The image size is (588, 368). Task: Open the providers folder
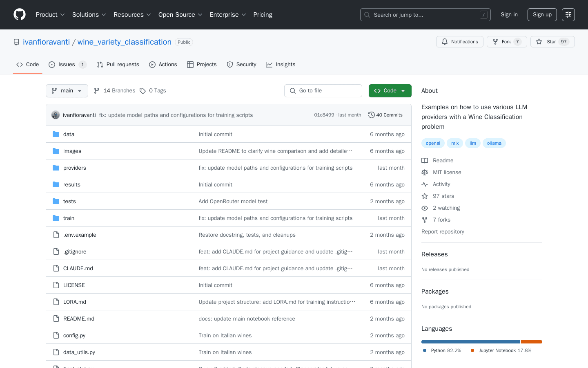tap(74, 168)
